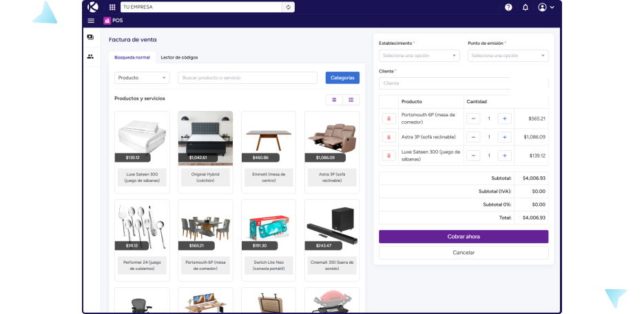Click the $565.21 price in invoice table

[537, 118]
